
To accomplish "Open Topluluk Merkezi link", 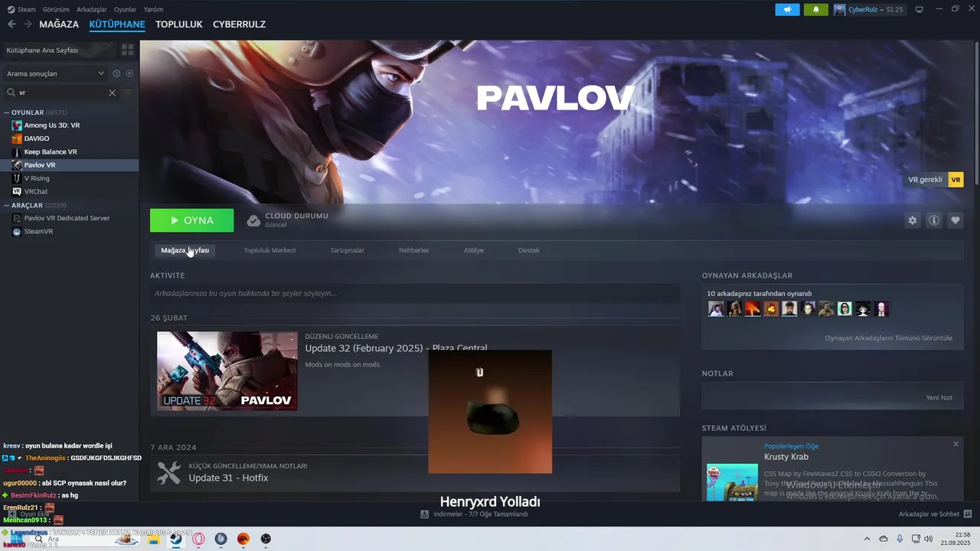I will pos(269,250).
